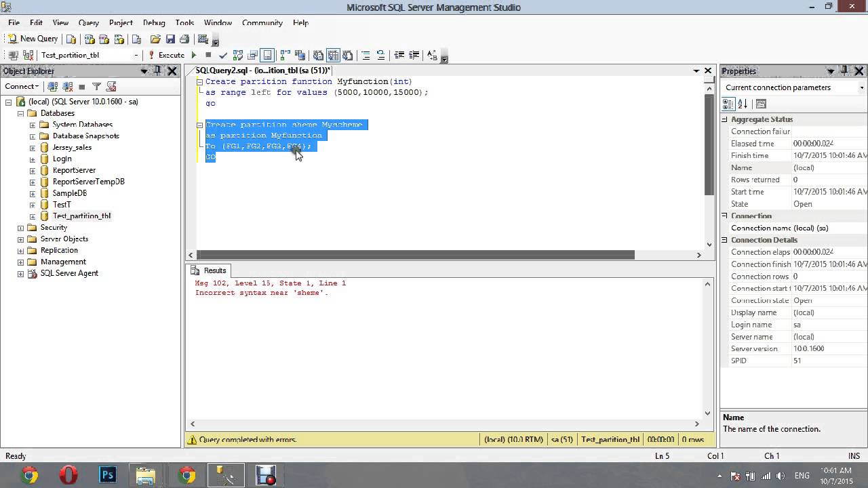Display the estimated execution plan
This screenshot has width=868, height=488.
click(238, 55)
